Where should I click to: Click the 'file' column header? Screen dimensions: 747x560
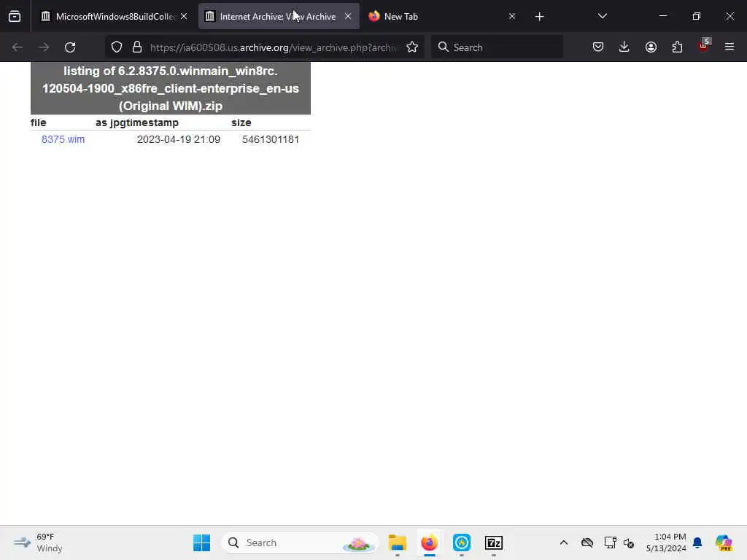point(39,122)
